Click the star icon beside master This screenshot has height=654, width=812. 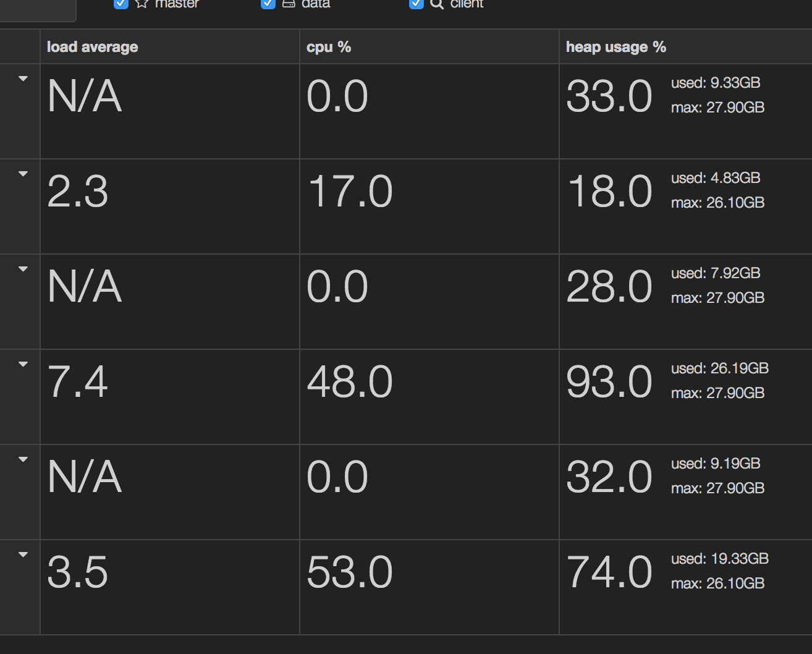[x=142, y=3]
